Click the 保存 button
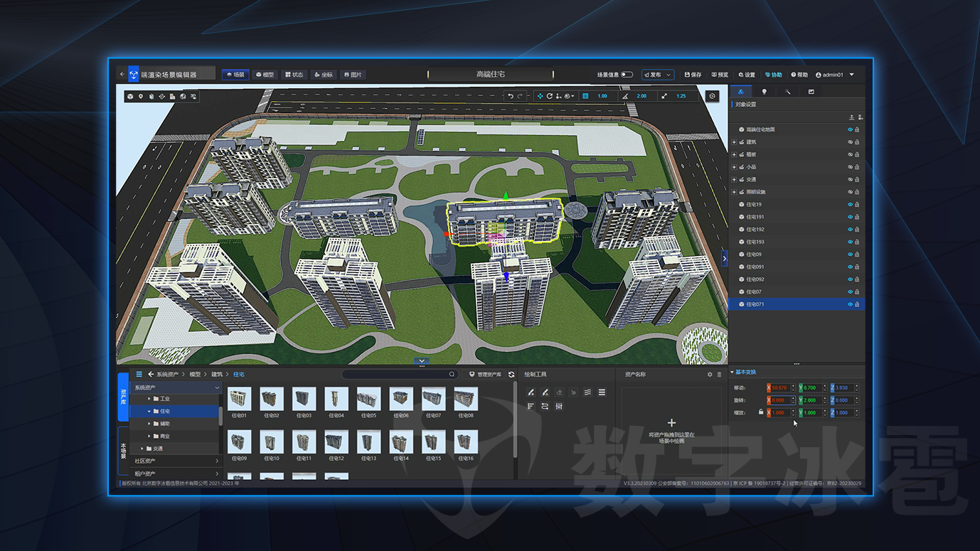 pos(693,75)
